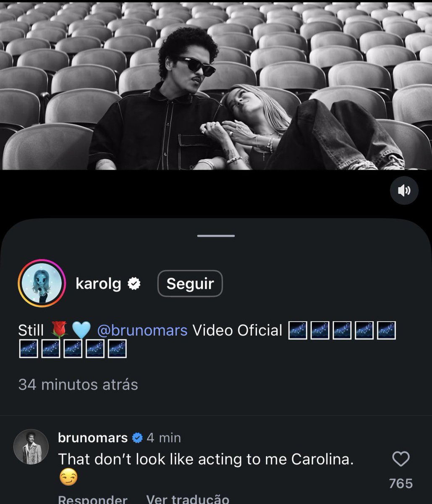Tap karolg's verified badge
The image size is (432, 504).
(134, 284)
